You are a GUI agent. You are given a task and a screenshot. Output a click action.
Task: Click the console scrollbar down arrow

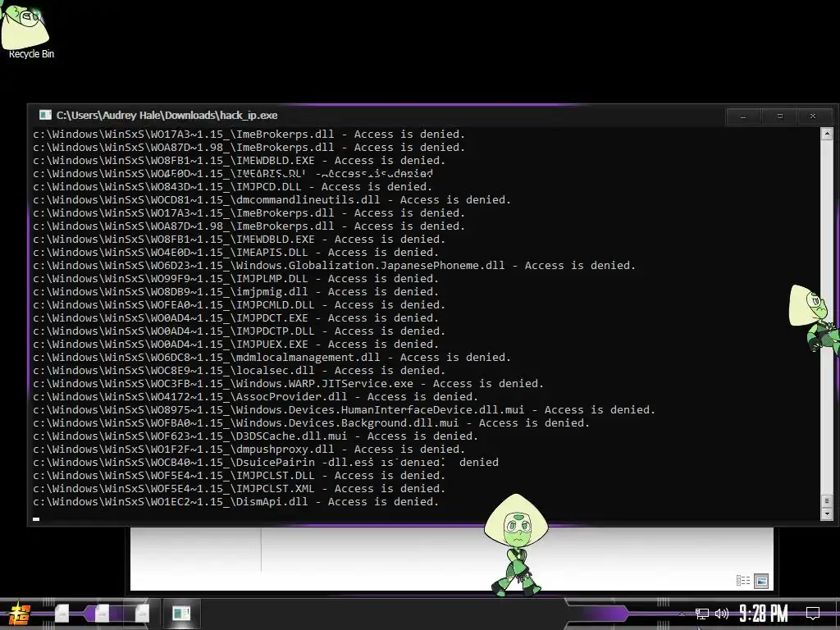826,514
